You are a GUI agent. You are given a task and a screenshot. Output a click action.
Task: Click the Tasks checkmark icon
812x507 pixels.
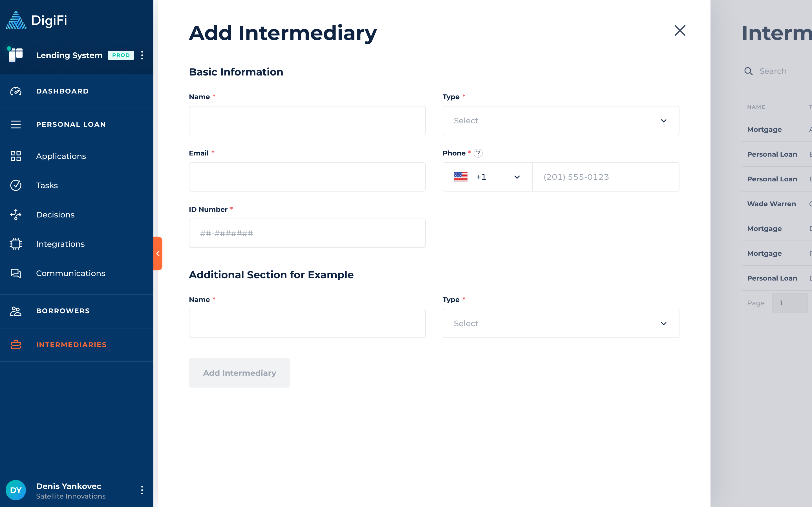click(x=16, y=185)
